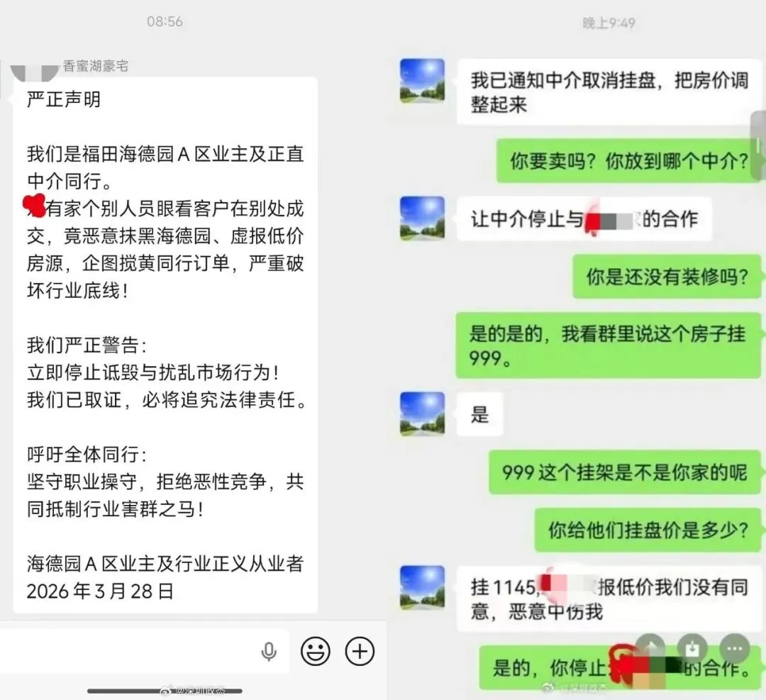Tap sender avatar beside '我已通知中介取消挂盘'
Screen dimensions: 766x700
pos(422,81)
